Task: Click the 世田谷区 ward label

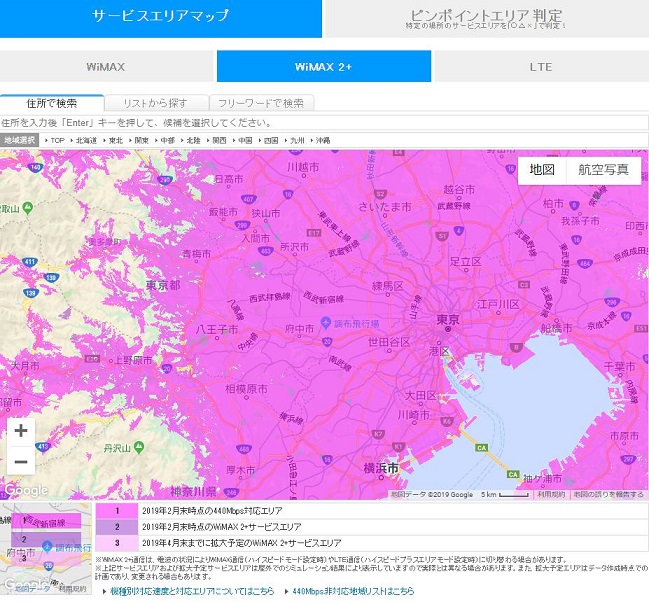Action: click(389, 342)
